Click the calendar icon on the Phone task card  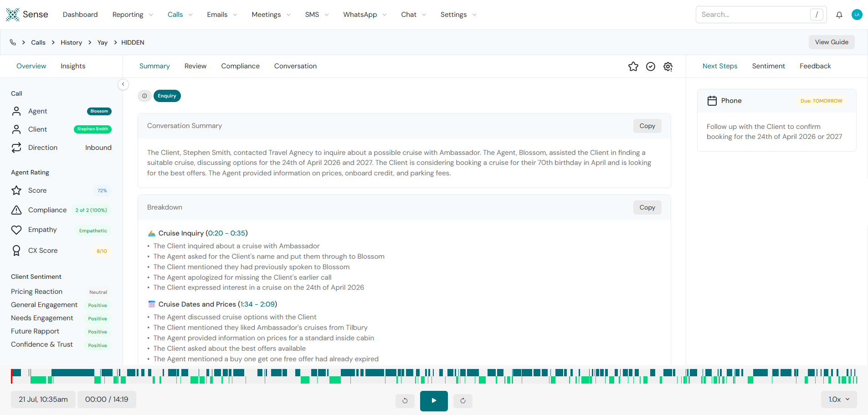click(x=712, y=101)
